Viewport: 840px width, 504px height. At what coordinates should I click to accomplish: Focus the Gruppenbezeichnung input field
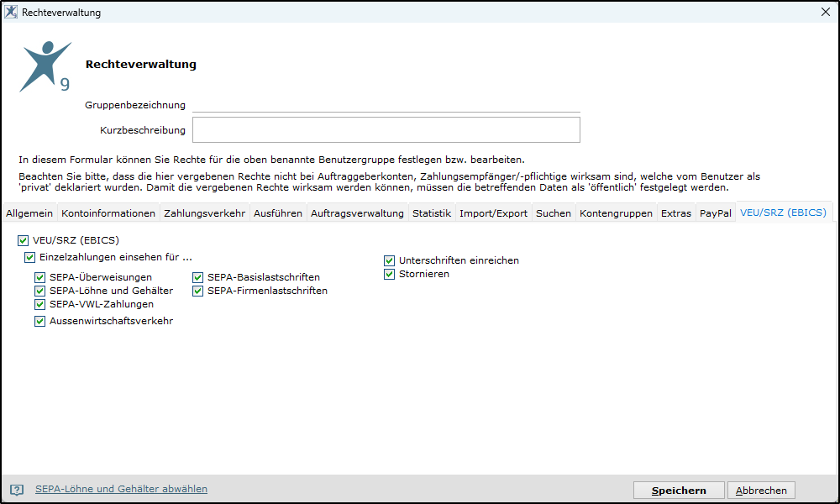click(386, 105)
